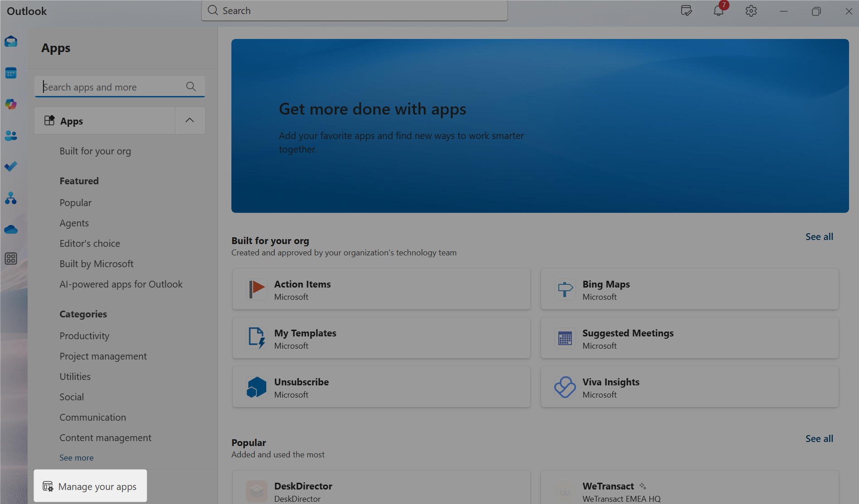Viewport: 859px width, 504px height.
Task: Click the Search apps and more field
Action: coord(120,86)
